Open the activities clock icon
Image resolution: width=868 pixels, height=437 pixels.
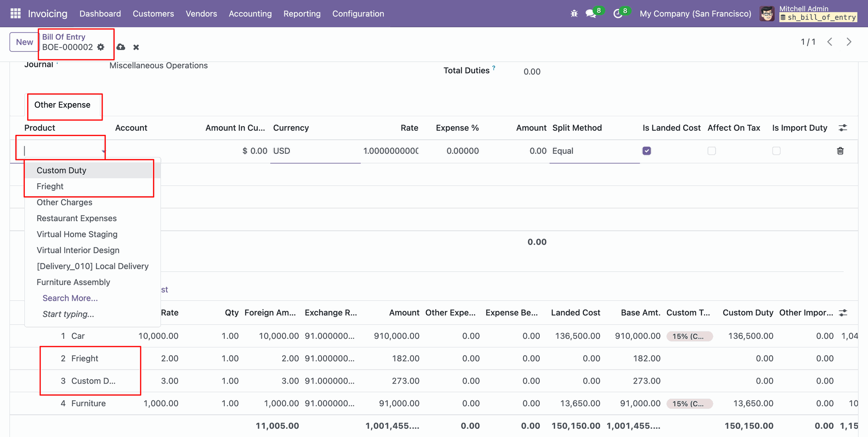[618, 14]
